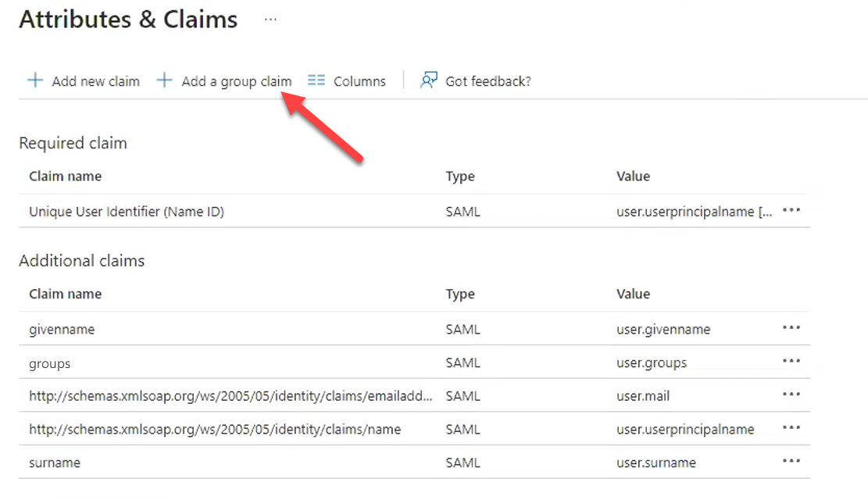Click the Attributes & Claims page title

128,20
